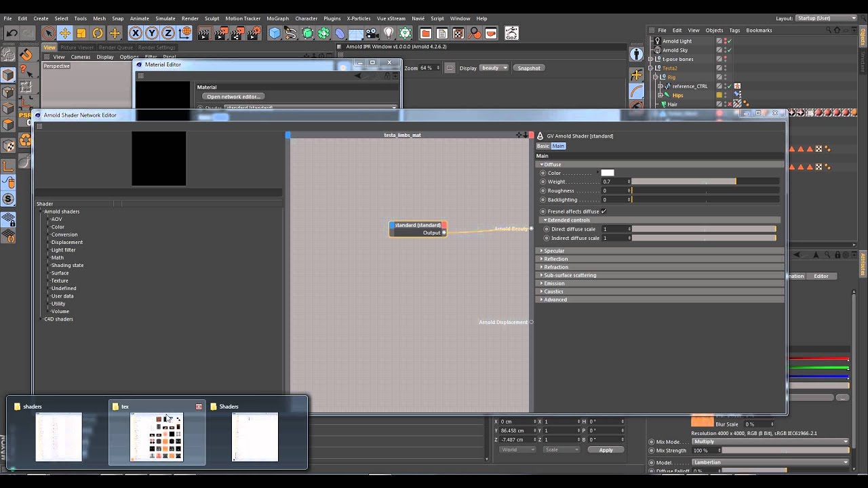Screen dimensions: 868x488
Task: Click the Render View clapper icon
Action: [203, 33]
